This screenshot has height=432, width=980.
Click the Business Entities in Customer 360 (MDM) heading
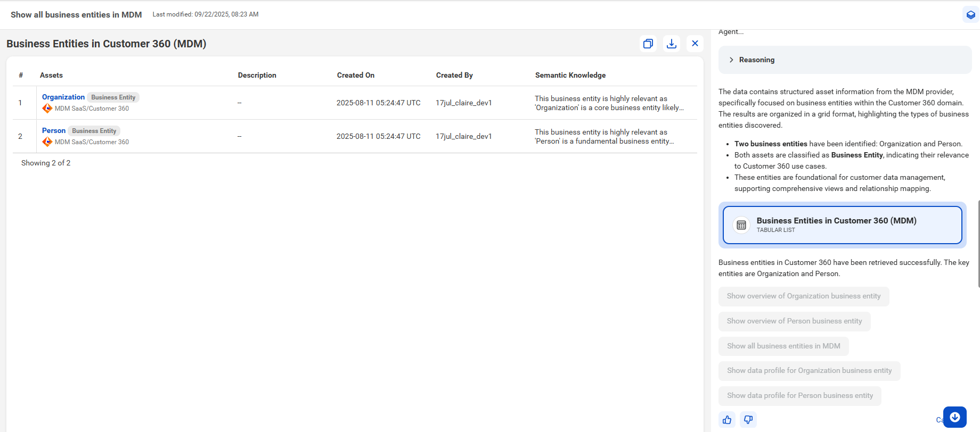point(107,44)
